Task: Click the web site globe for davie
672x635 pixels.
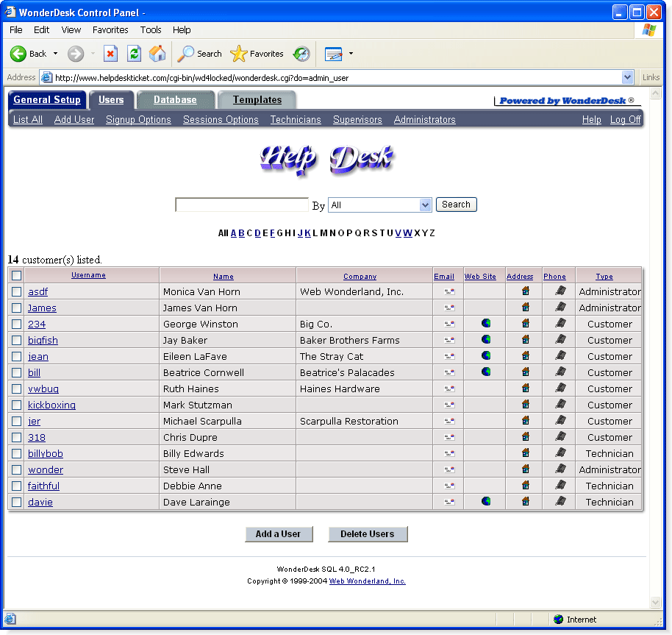Action: point(485,501)
